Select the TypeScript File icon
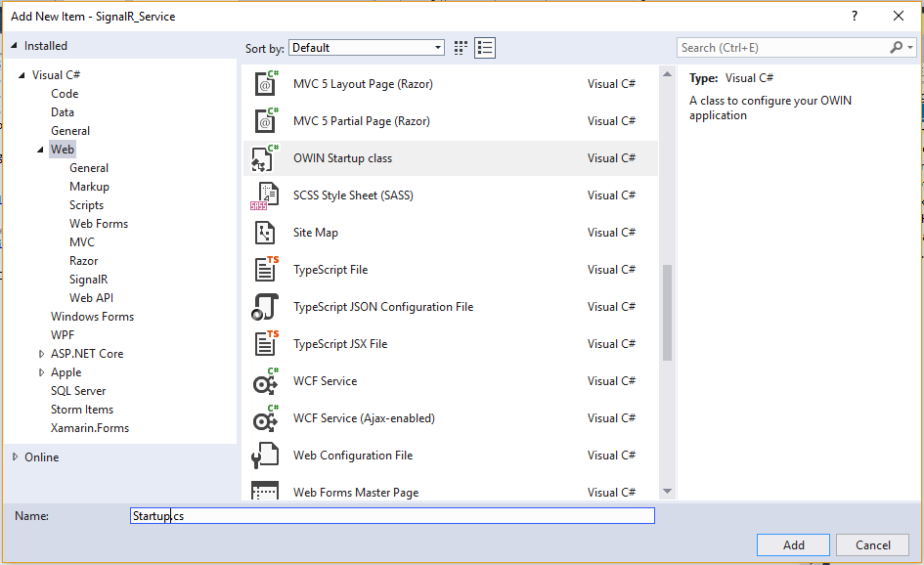The height and width of the screenshot is (565, 924). [x=265, y=270]
